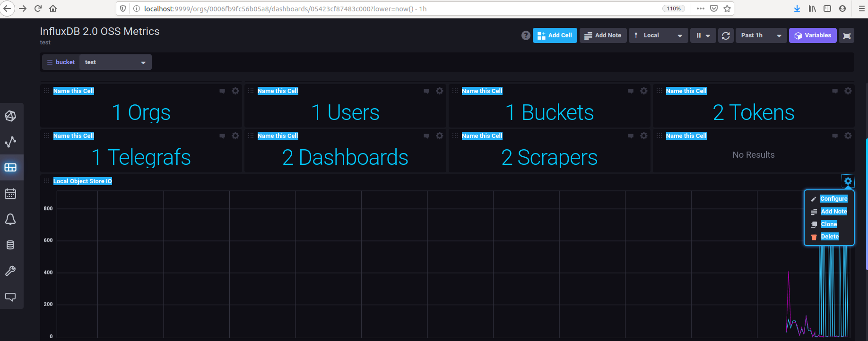Click the browser Home icon
Image resolution: width=868 pixels, height=341 pixels.
coord(53,9)
